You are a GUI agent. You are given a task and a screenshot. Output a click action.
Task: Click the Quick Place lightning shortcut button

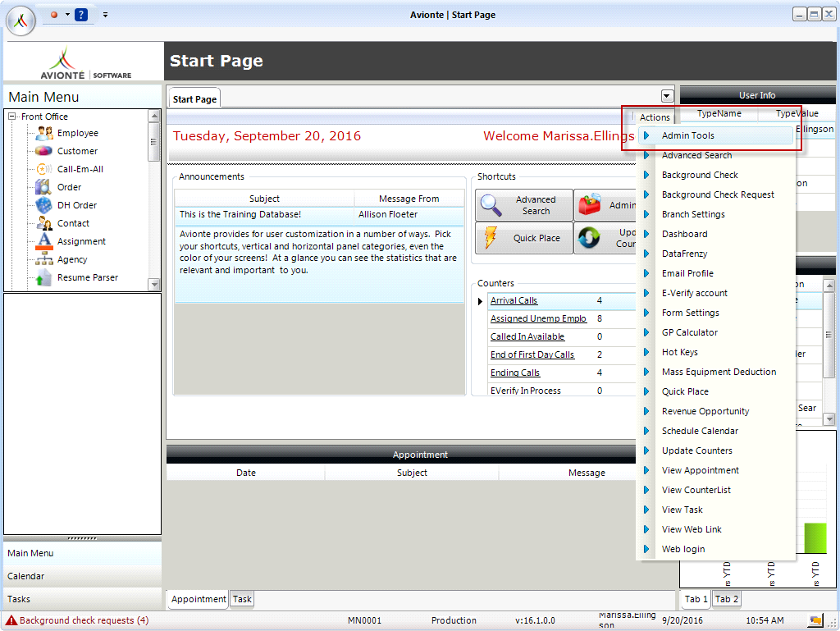[x=524, y=238]
